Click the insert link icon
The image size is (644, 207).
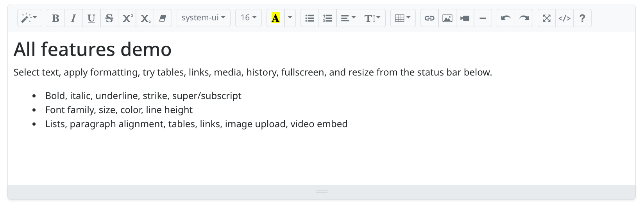(x=429, y=18)
